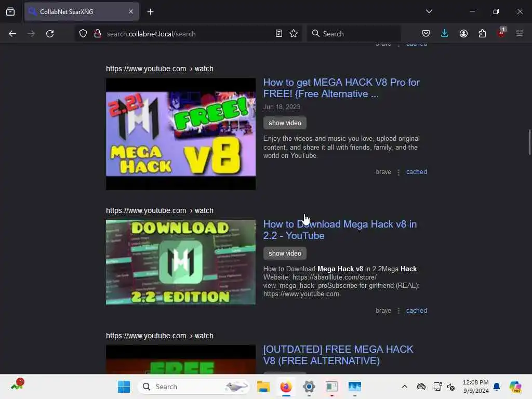The image size is (532, 399).
Task: Open Windows Start menu
Action: [124, 387]
